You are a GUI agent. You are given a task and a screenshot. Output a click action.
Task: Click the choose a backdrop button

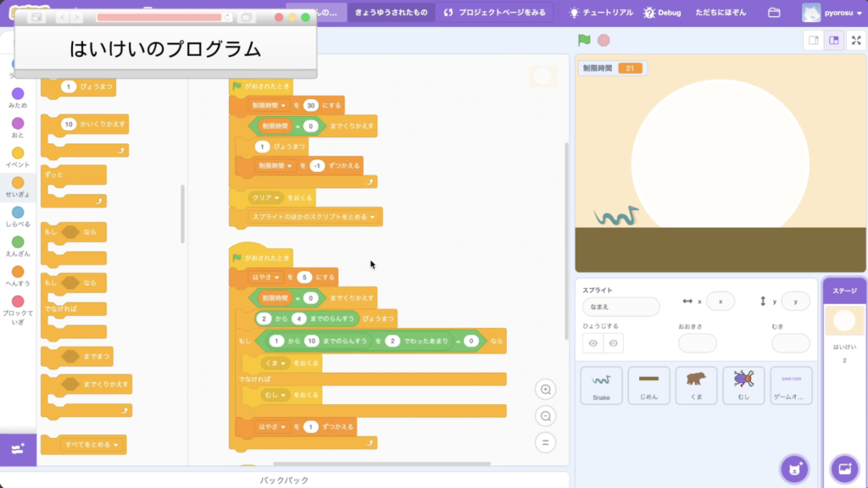[844, 468]
